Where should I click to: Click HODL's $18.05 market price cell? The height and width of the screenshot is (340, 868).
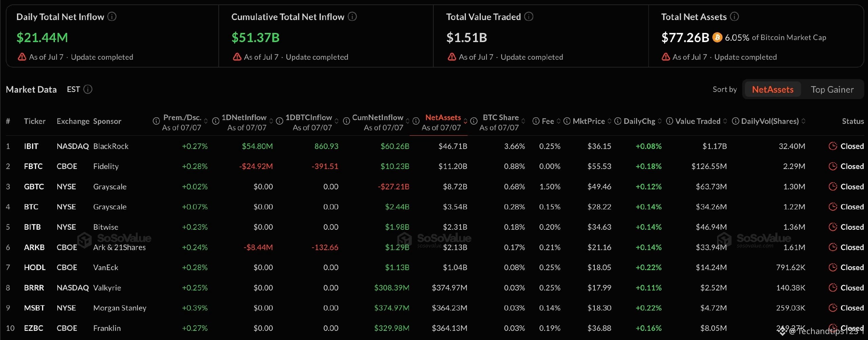[599, 267]
